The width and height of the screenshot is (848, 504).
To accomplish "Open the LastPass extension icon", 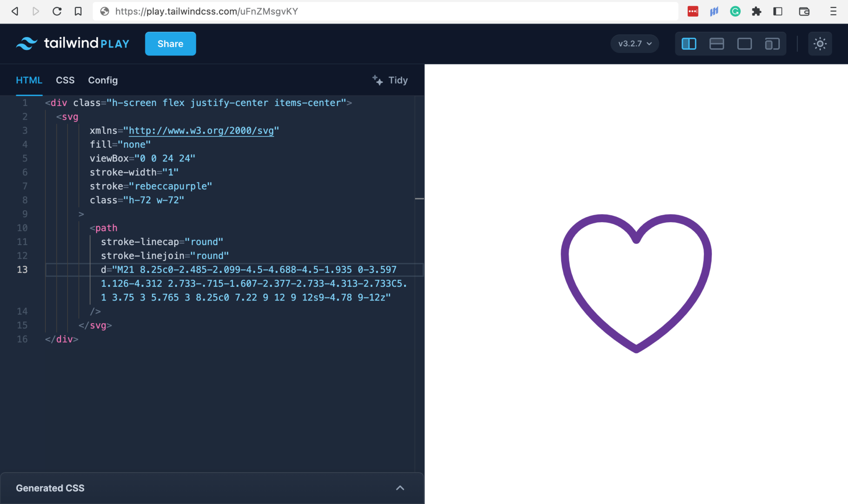I will pyautogui.click(x=694, y=11).
